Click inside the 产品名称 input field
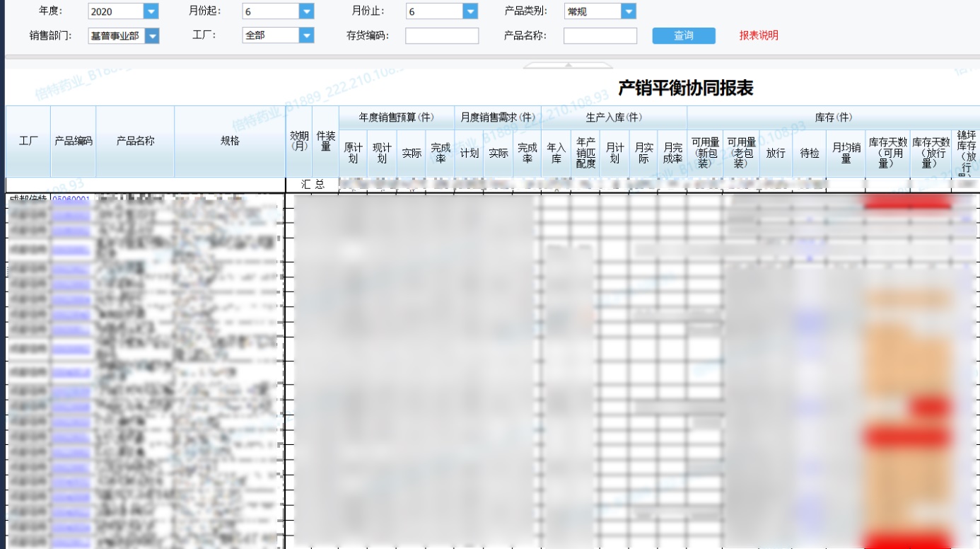The height and width of the screenshot is (549, 980). [599, 35]
